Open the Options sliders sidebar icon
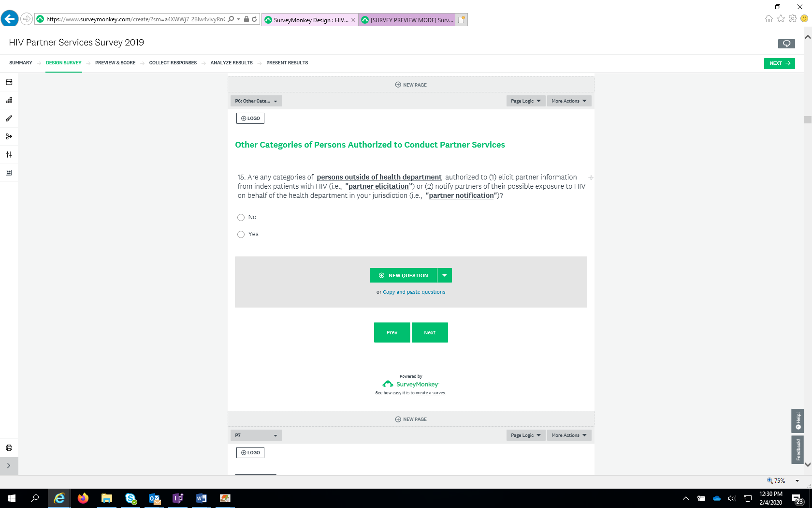Image resolution: width=812 pixels, height=508 pixels. pos(9,154)
